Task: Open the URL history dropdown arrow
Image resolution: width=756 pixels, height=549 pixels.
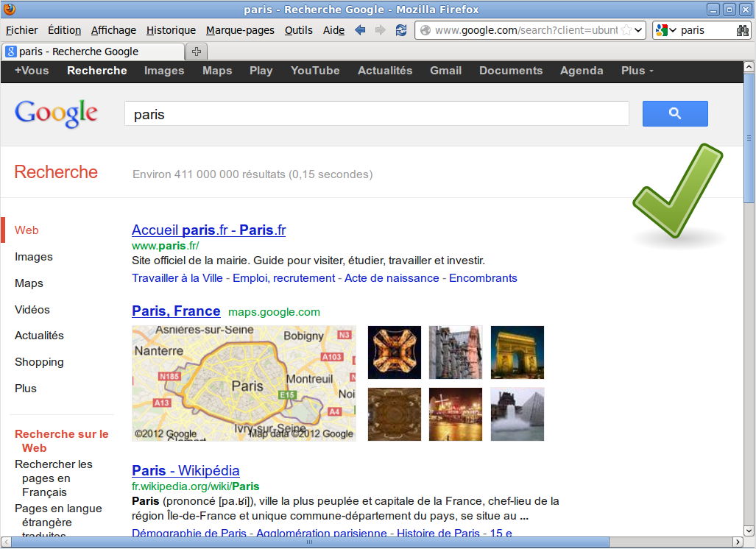Action: click(638, 30)
